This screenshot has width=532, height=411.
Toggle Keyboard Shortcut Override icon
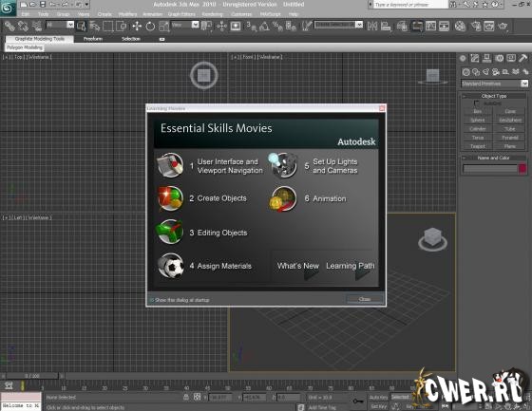236,27
